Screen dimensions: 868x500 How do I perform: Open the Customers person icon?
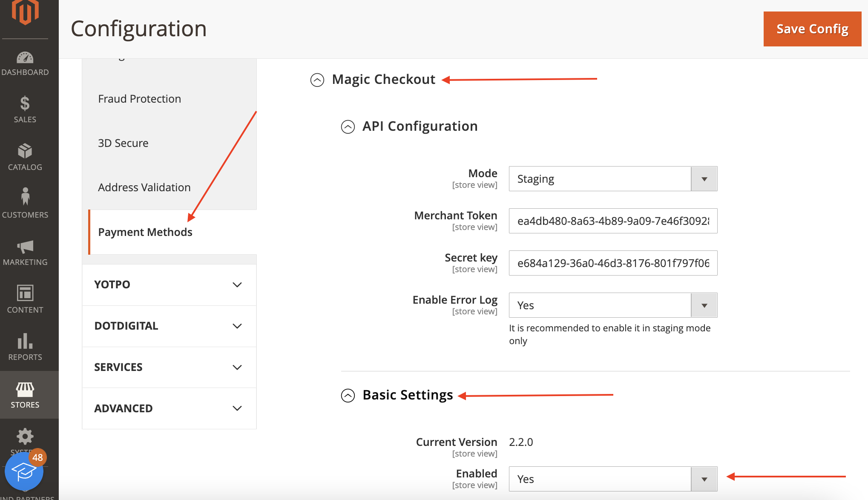[x=25, y=197]
